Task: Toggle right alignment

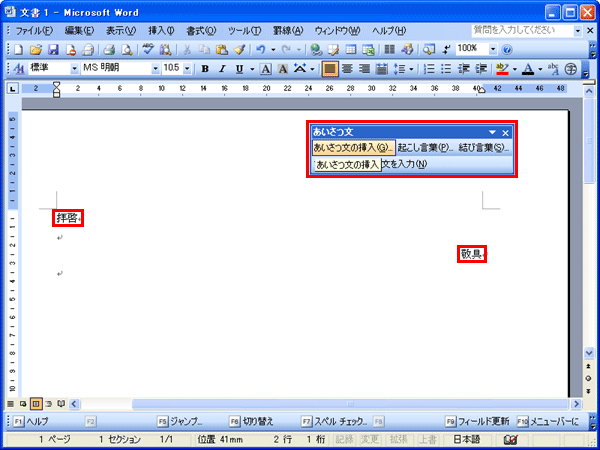Action: coord(364,69)
